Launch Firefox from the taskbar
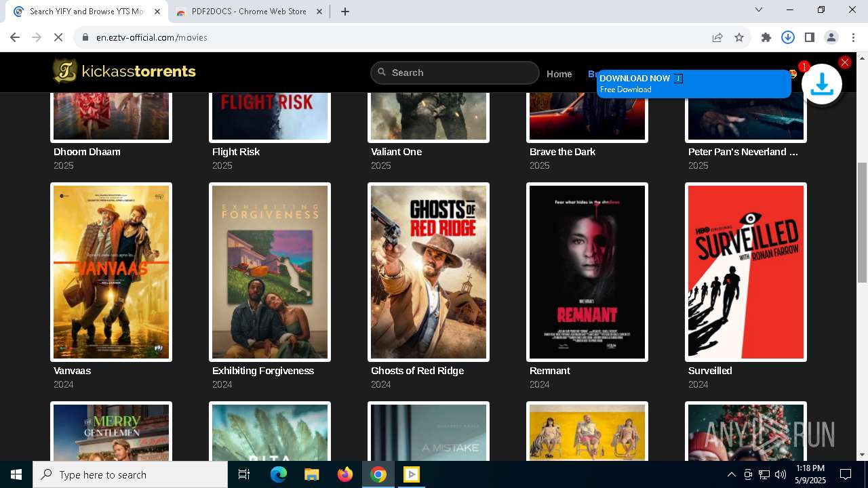 [x=344, y=474]
